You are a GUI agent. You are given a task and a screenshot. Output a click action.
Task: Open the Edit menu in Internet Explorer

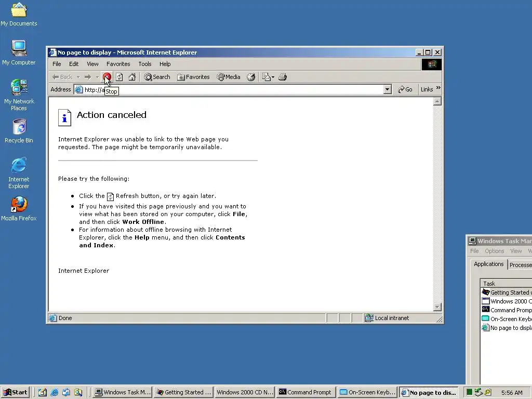pyautogui.click(x=74, y=64)
